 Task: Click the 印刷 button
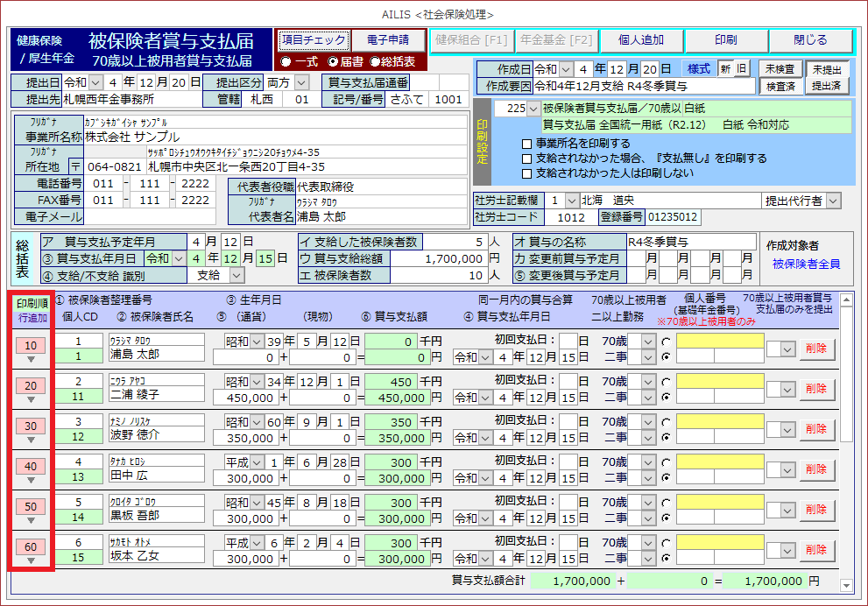click(725, 40)
